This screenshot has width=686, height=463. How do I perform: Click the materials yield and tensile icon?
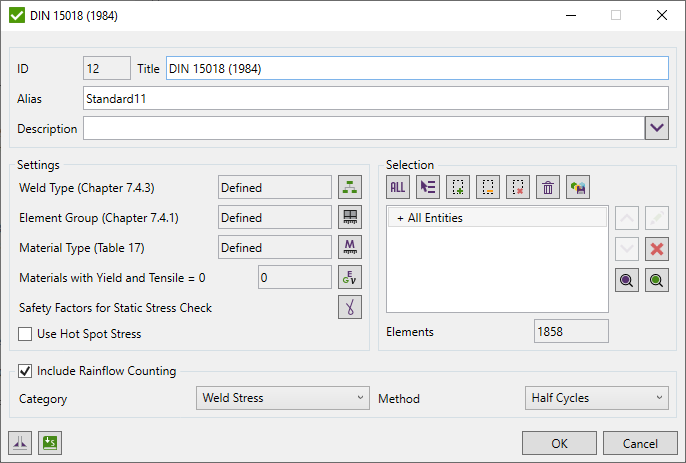pyautogui.click(x=350, y=277)
